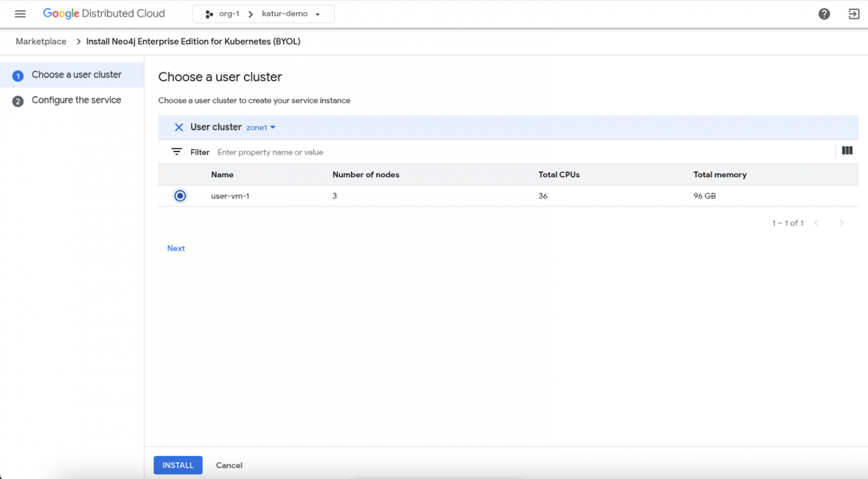Click the sign-out icon in header
The width and height of the screenshot is (868, 479).
click(x=854, y=14)
